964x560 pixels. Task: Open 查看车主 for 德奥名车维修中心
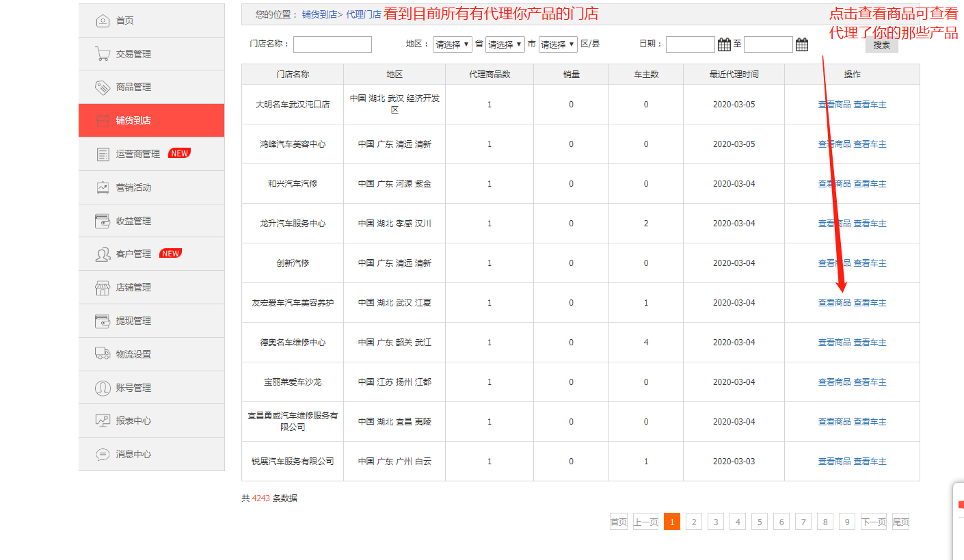tap(870, 342)
